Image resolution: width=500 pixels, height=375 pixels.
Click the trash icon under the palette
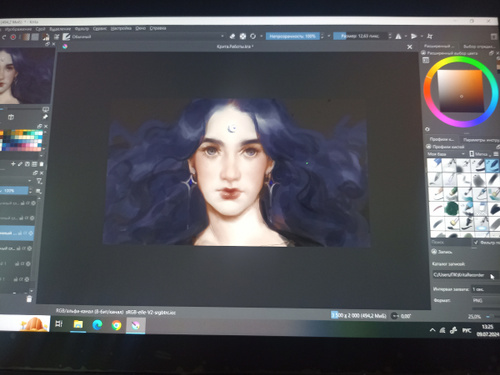coord(41,164)
